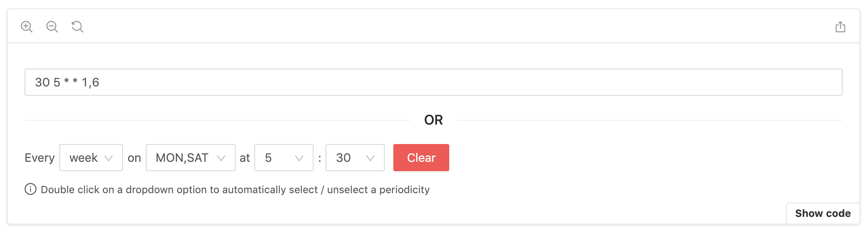Expand the chevron arrow in the week selector
868x233 pixels.
[x=108, y=158]
